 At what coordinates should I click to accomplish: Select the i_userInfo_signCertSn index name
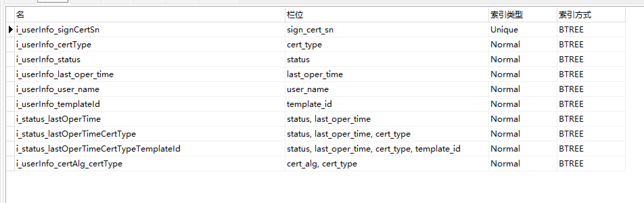[58, 30]
